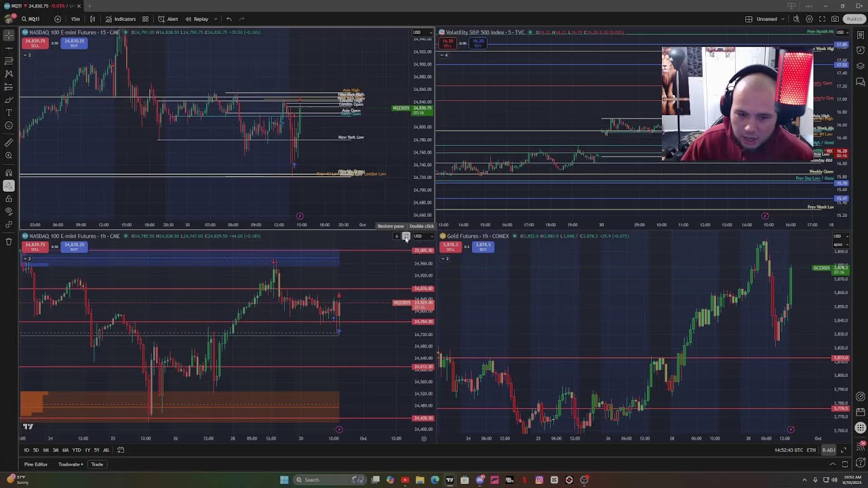Expand the indicator legend on Volatility Index chart

click(445, 55)
